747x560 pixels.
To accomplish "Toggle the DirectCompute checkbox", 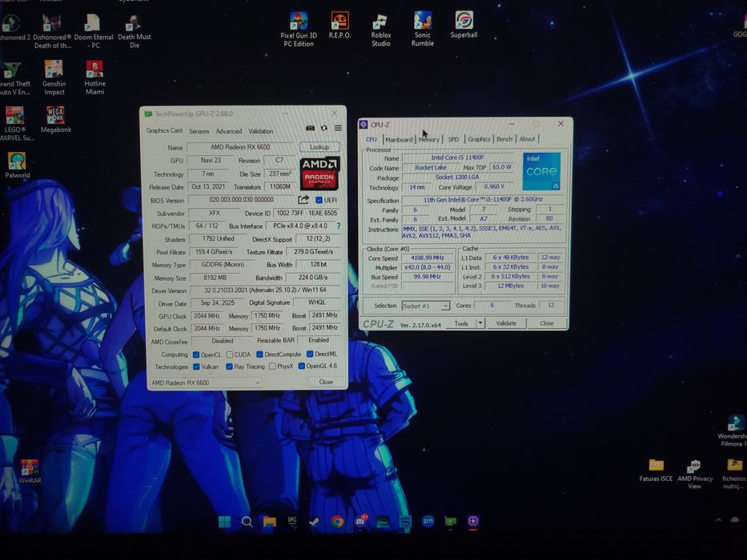I will click(x=259, y=354).
